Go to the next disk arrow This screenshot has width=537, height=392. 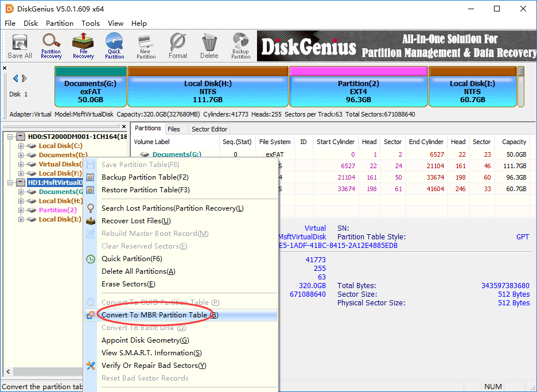[x=25, y=79]
